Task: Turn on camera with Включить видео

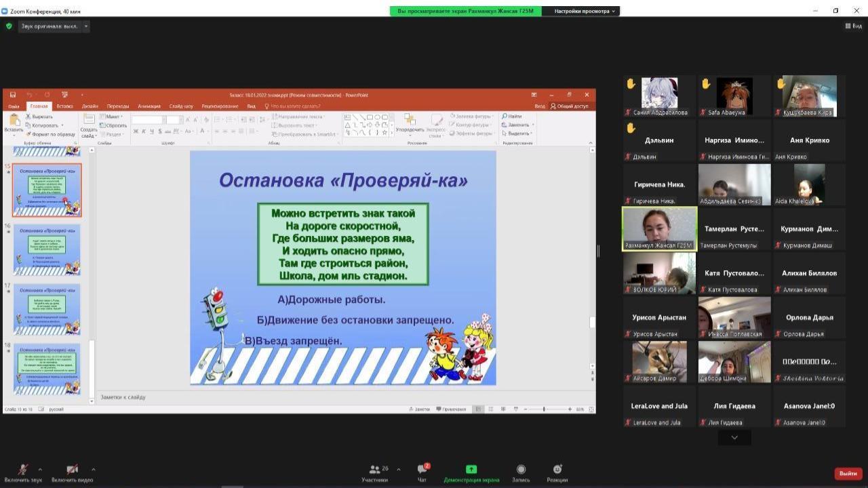Action: 72,470
